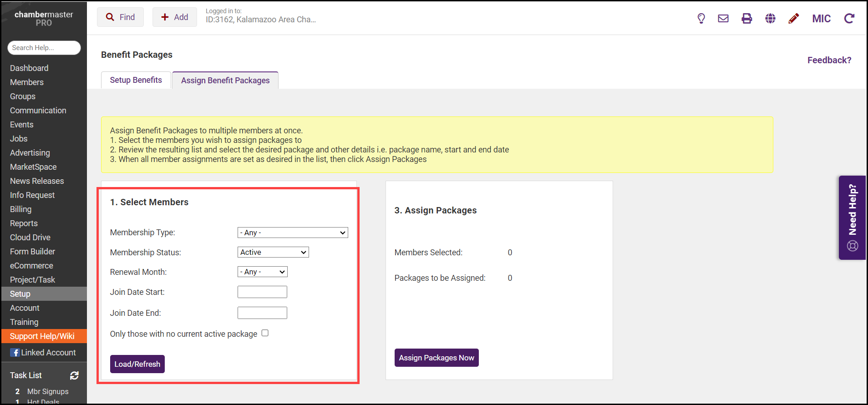Open the Membership Status dropdown
This screenshot has height=405, width=868.
point(273,252)
